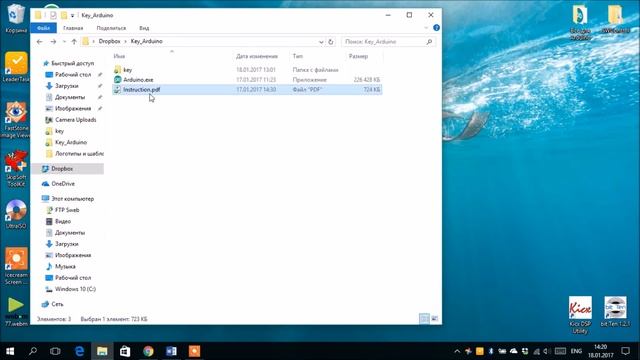Open pinned Загрузки under quick access
Image resolution: width=640 pixels, height=360 pixels.
coord(67,86)
